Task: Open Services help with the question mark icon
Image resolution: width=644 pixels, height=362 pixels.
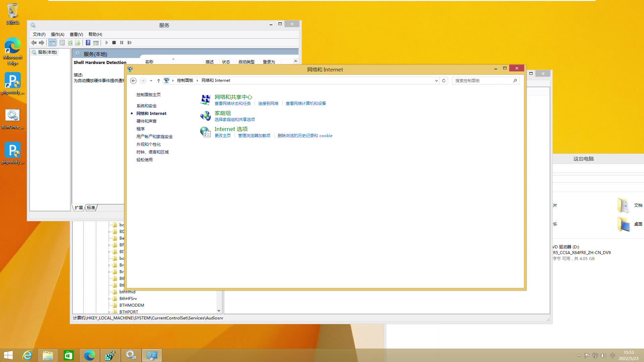Action: 88,43
